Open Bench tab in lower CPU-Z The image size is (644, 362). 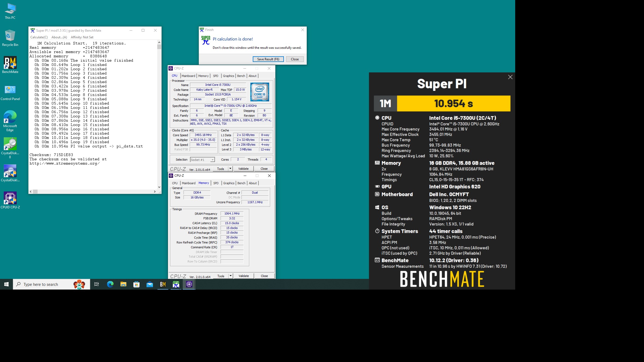(x=241, y=183)
